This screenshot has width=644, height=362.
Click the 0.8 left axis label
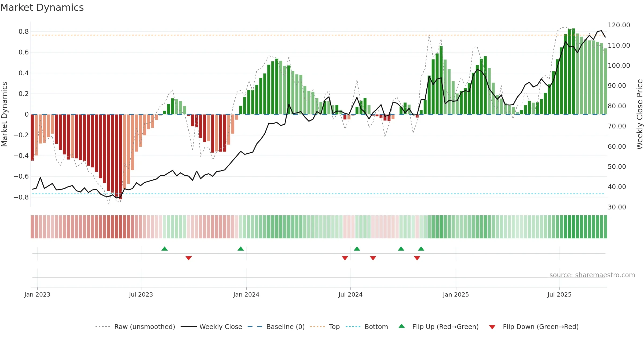pos(24,32)
